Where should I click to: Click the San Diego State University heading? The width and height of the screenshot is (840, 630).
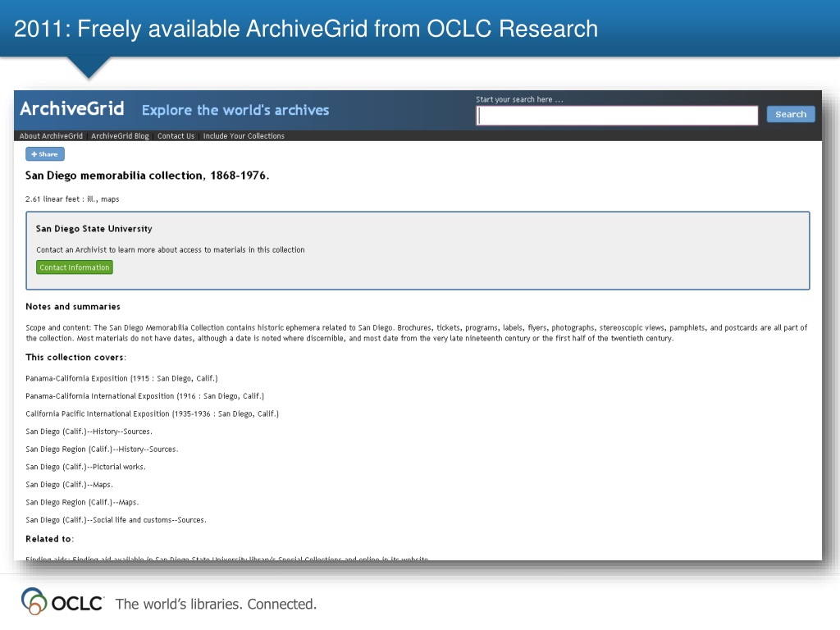[94, 229]
